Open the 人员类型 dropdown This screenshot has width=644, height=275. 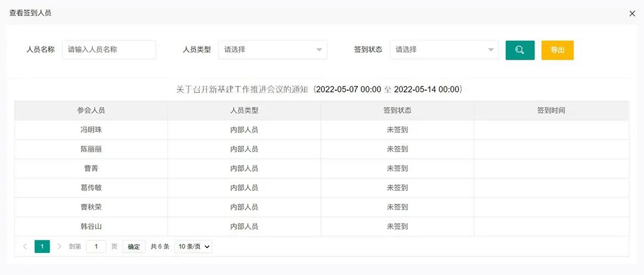pos(273,50)
